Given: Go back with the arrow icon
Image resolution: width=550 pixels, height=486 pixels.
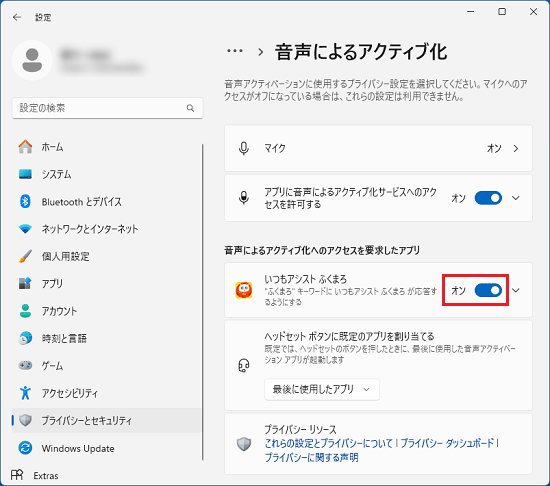Looking at the screenshot, I should pos(17,17).
